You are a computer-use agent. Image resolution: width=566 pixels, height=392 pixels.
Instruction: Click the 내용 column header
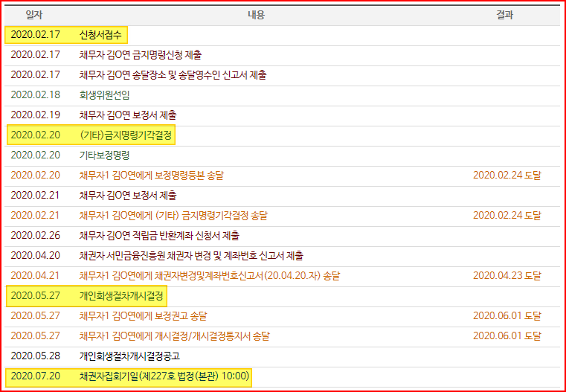point(256,15)
